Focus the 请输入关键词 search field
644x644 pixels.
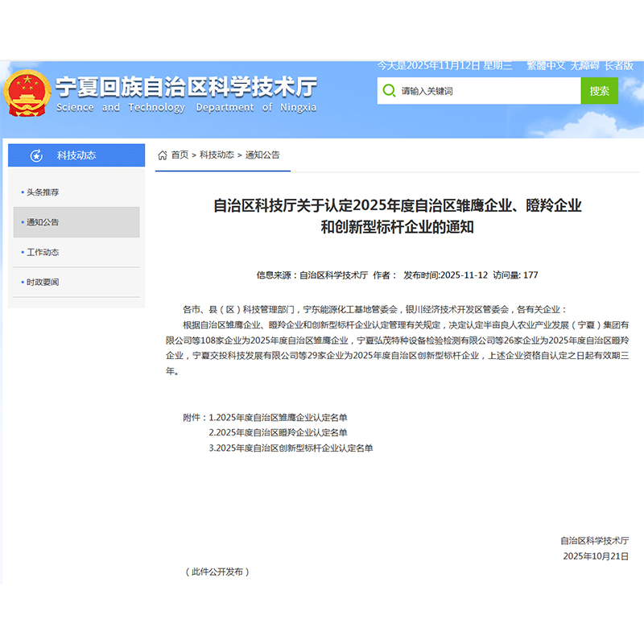coord(483,91)
